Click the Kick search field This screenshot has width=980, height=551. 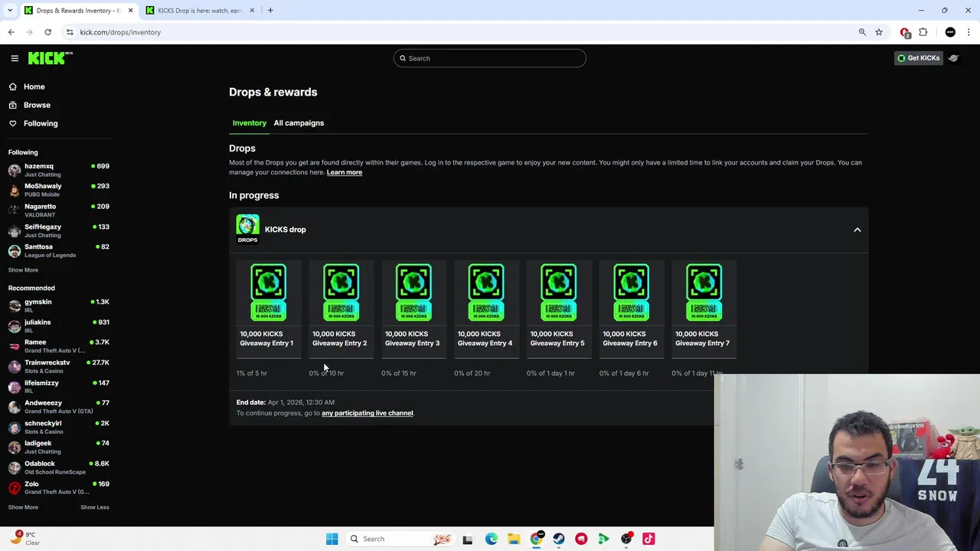coord(490,58)
